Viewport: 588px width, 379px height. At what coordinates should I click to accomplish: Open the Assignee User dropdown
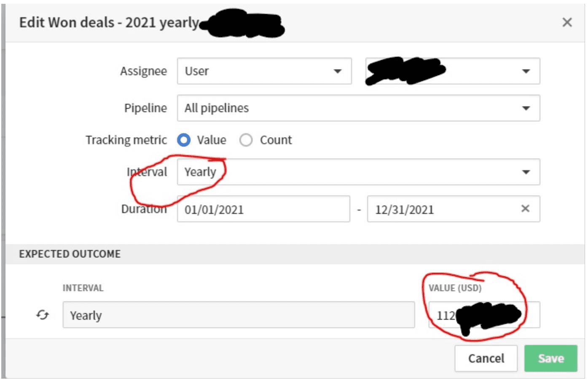(264, 71)
